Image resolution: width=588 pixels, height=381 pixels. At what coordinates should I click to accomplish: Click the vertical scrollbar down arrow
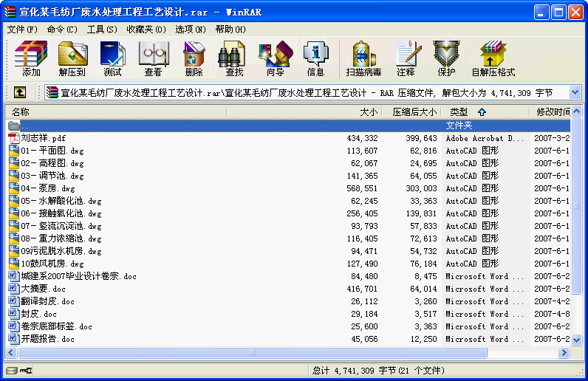click(x=577, y=341)
